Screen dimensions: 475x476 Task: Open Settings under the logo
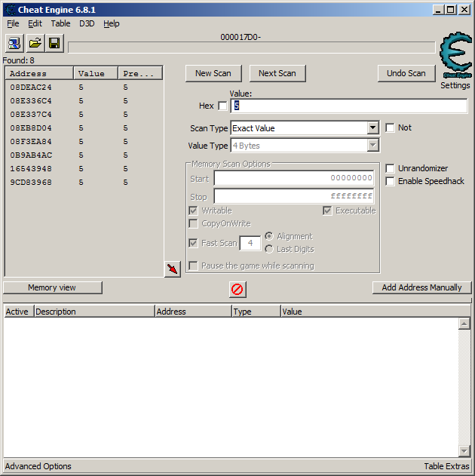[455, 85]
